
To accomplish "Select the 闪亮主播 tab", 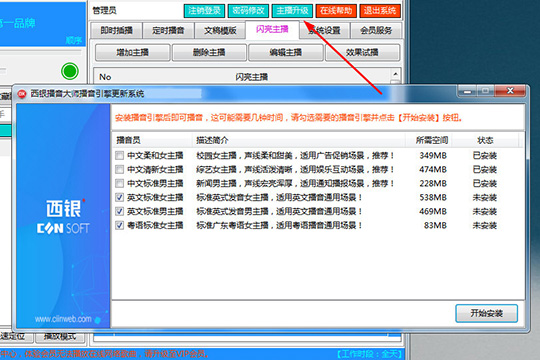I will pos(272,29).
